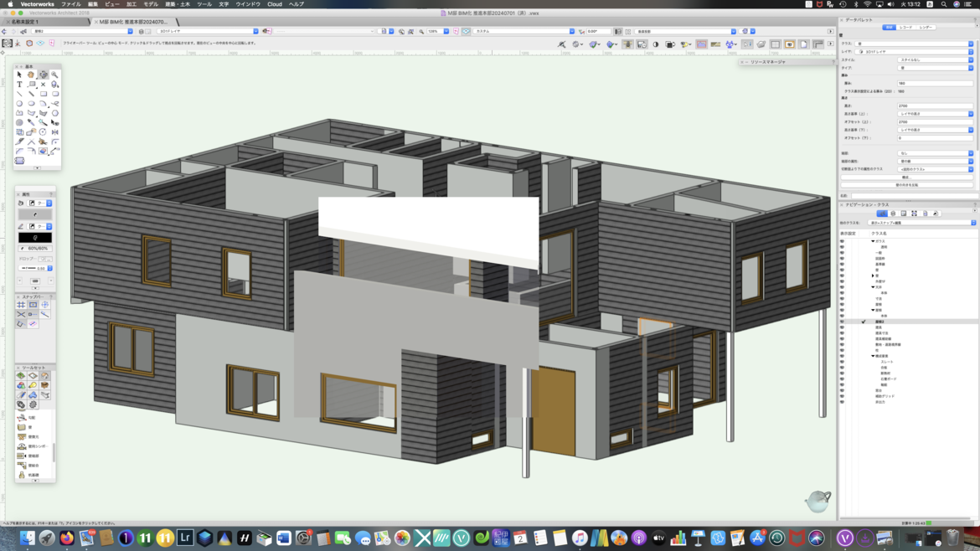Toggle Snap to Grid in snapping palette
Screen dimensions: 980x551
21,305
